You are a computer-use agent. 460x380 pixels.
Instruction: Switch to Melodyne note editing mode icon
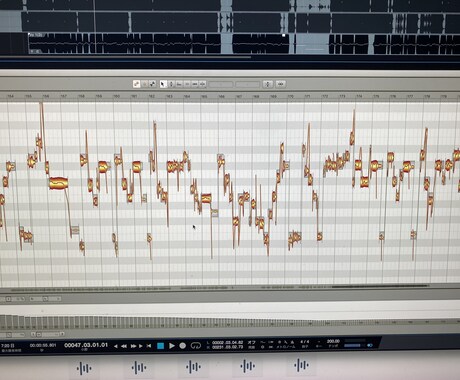tap(136, 84)
